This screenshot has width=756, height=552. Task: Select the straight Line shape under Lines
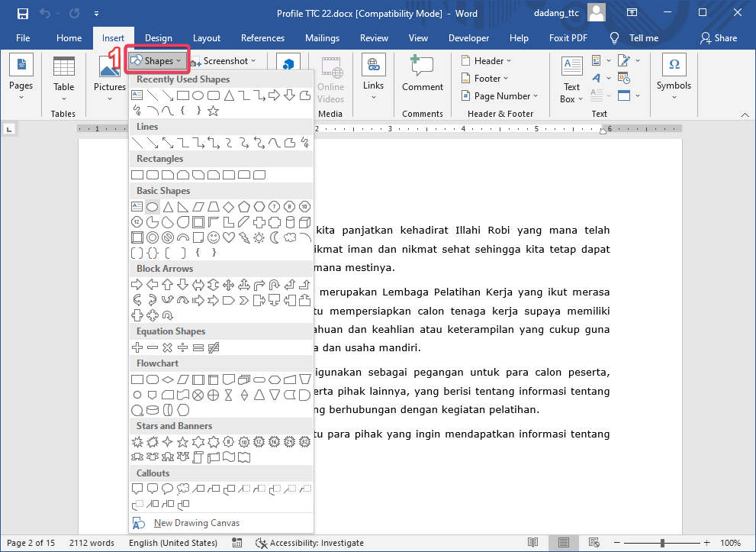137,142
